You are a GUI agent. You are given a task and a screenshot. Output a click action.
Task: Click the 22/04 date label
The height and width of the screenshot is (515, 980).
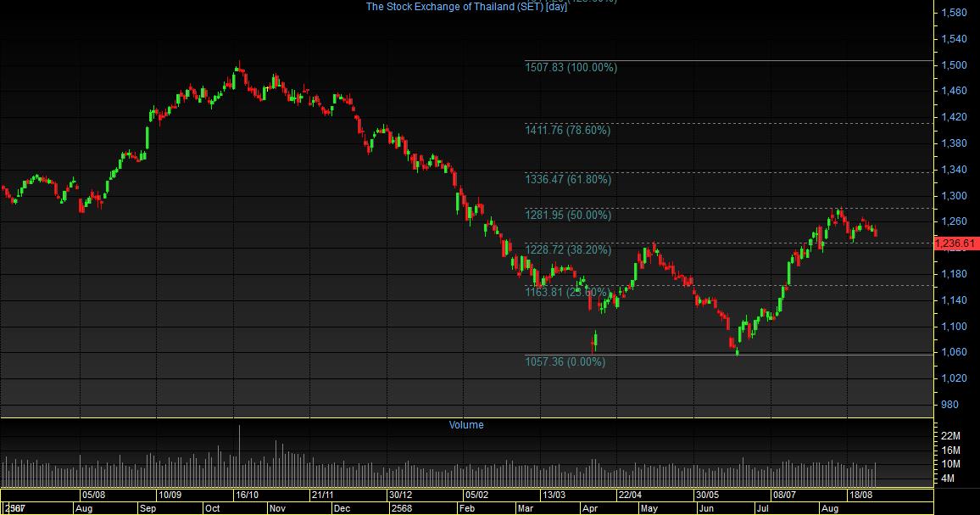pos(629,495)
